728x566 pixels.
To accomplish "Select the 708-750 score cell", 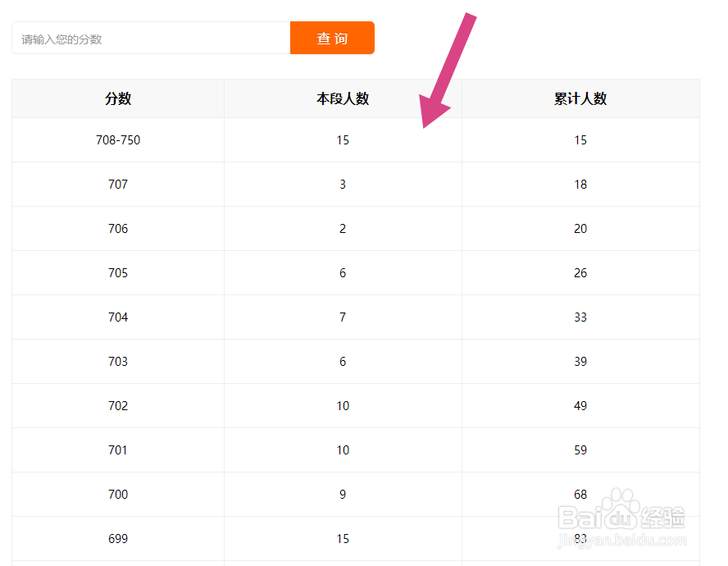I will 118,140.
